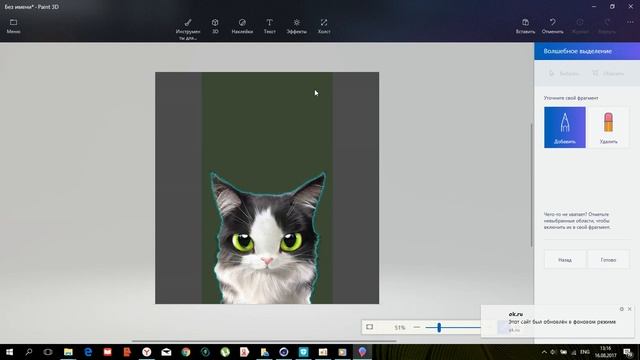The width and height of the screenshot is (640, 360).
Task: Click the vertical canvas scrollbar
Action: [531, 185]
